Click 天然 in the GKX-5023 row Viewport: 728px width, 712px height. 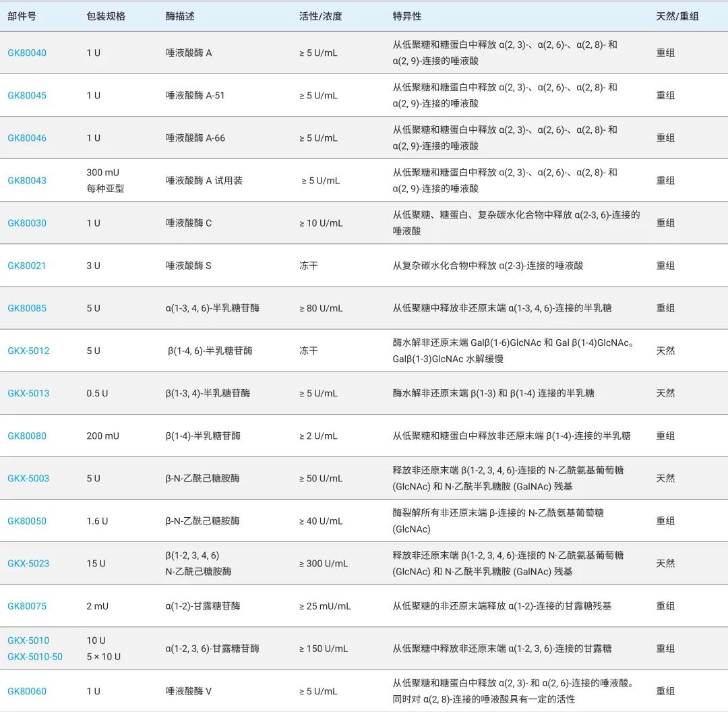[665, 564]
